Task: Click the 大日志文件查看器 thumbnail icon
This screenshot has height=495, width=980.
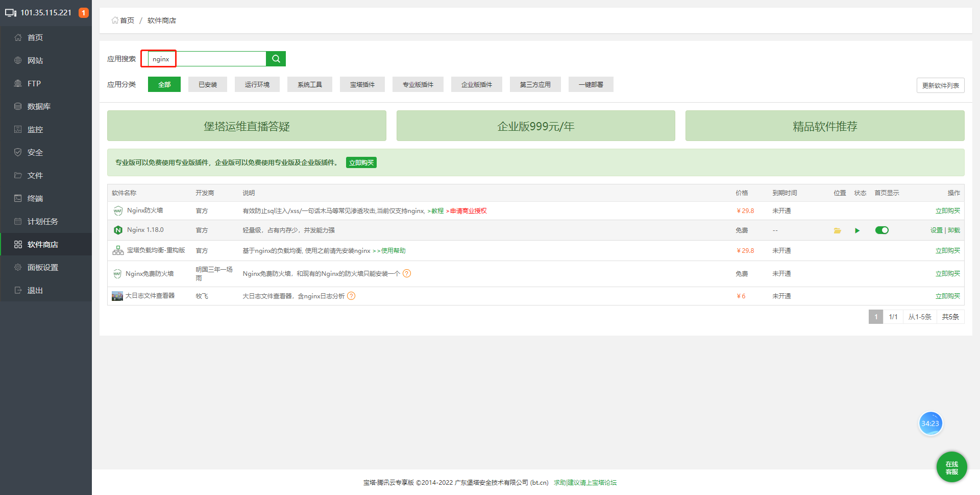Action: pyautogui.click(x=117, y=296)
